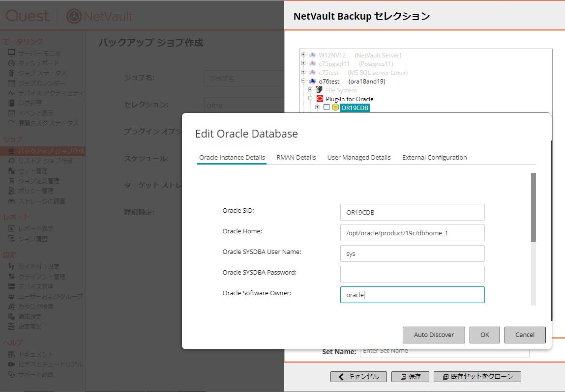The width and height of the screenshot is (565, 392).
Task: Click the dialog vertical scrollbar thumb
Action: (x=534, y=207)
